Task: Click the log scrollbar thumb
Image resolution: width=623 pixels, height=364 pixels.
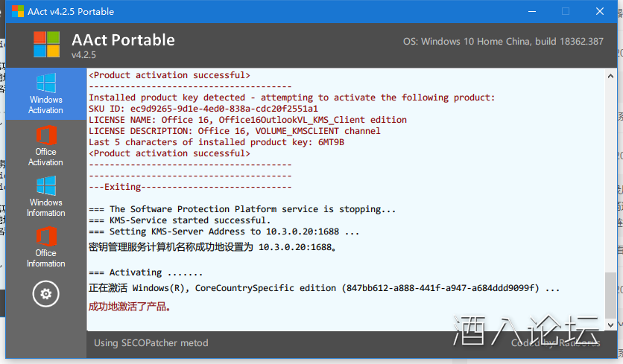Action: [x=610, y=294]
